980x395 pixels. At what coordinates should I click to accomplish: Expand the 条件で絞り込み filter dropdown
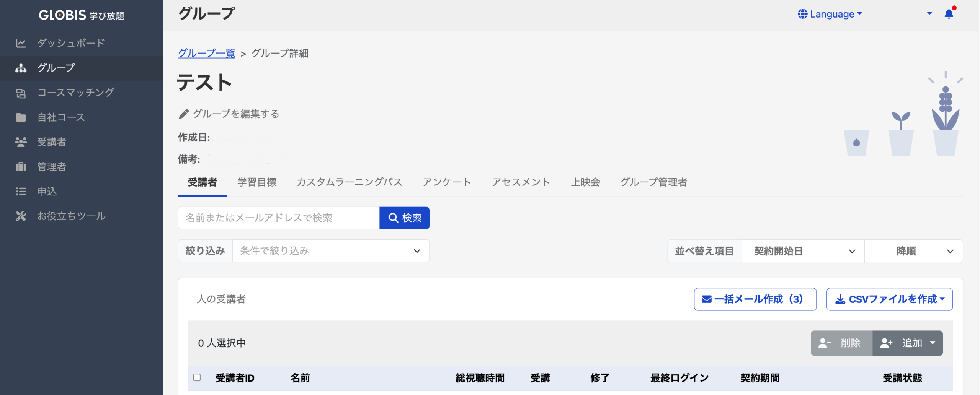tap(330, 251)
